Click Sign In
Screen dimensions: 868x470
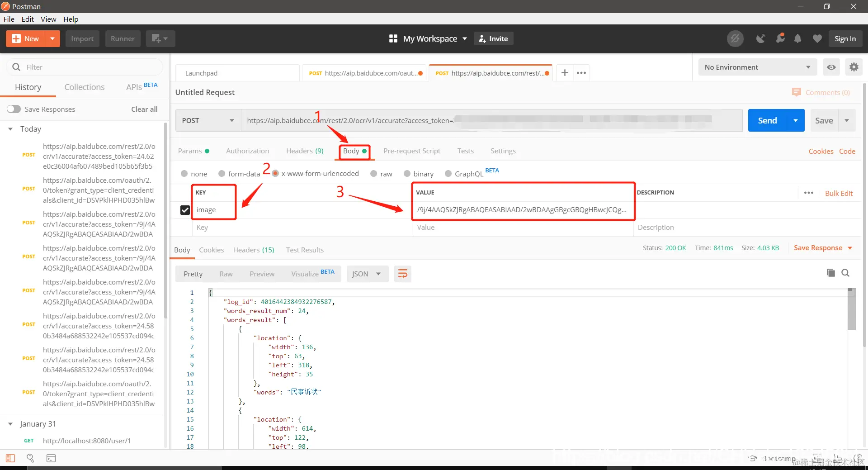845,39
